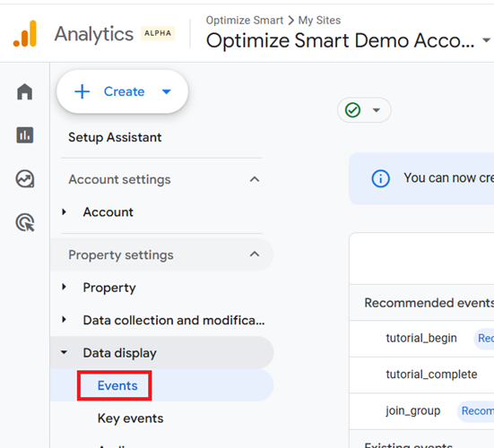Click Recommended tag beside tutorial_begin

click(484, 338)
